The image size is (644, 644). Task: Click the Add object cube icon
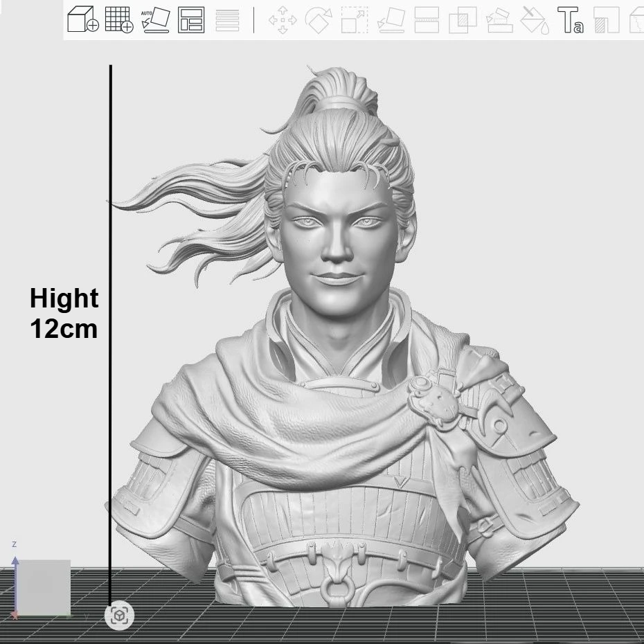click(x=82, y=19)
